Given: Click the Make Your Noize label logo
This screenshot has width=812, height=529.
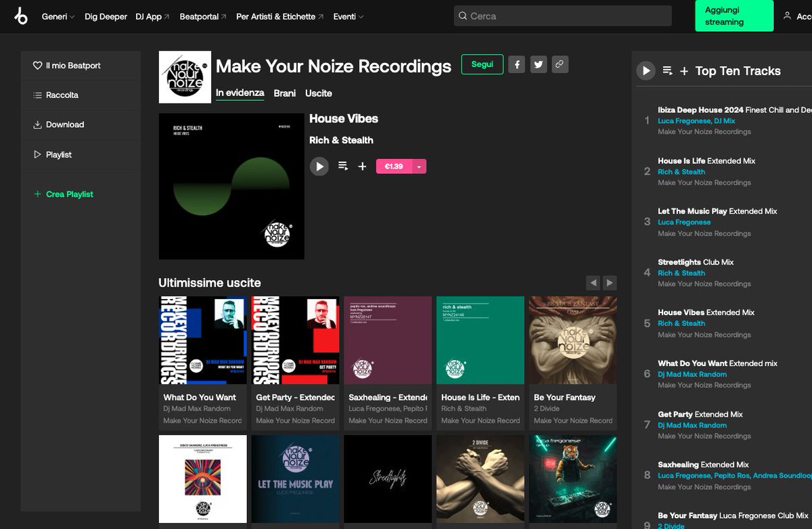Looking at the screenshot, I should click(185, 77).
